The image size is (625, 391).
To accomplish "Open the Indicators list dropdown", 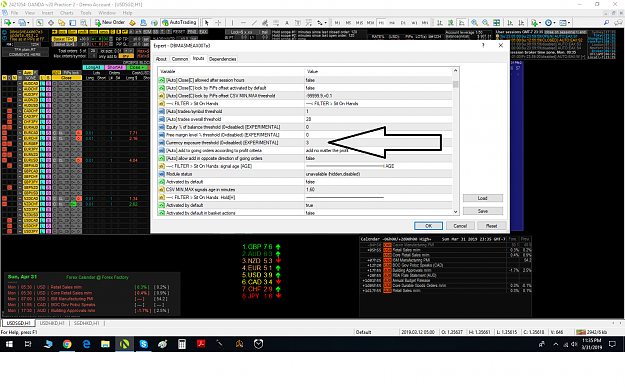I will pos(536,23).
